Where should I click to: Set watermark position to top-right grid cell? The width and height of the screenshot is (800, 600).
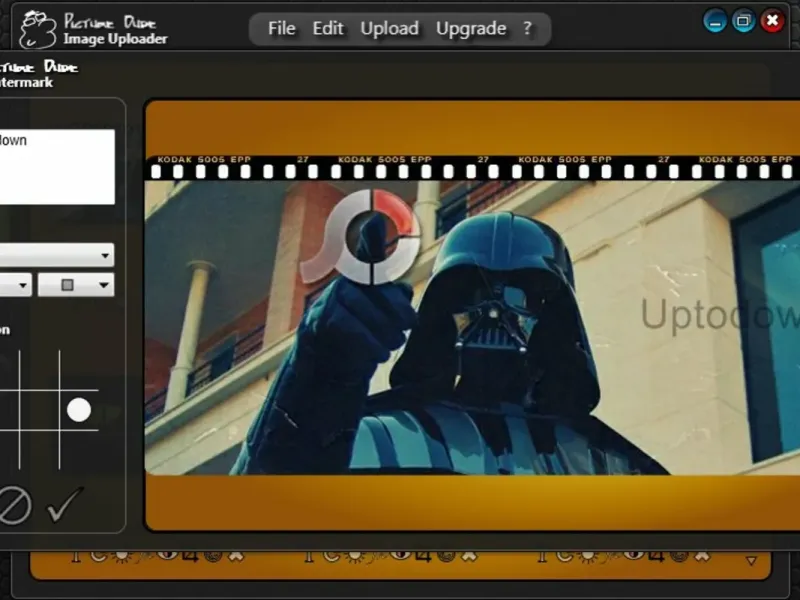pos(79,371)
